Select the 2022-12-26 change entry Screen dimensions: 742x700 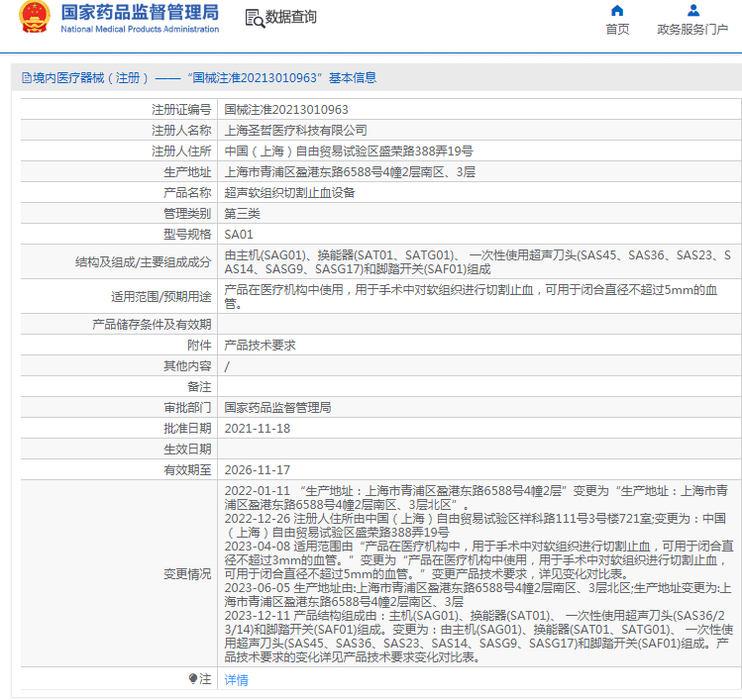[x=476, y=525]
